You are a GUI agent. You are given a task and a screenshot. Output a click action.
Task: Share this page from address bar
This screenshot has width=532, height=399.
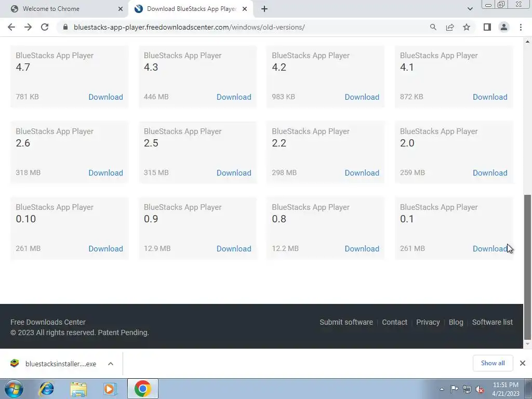[450, 27]
